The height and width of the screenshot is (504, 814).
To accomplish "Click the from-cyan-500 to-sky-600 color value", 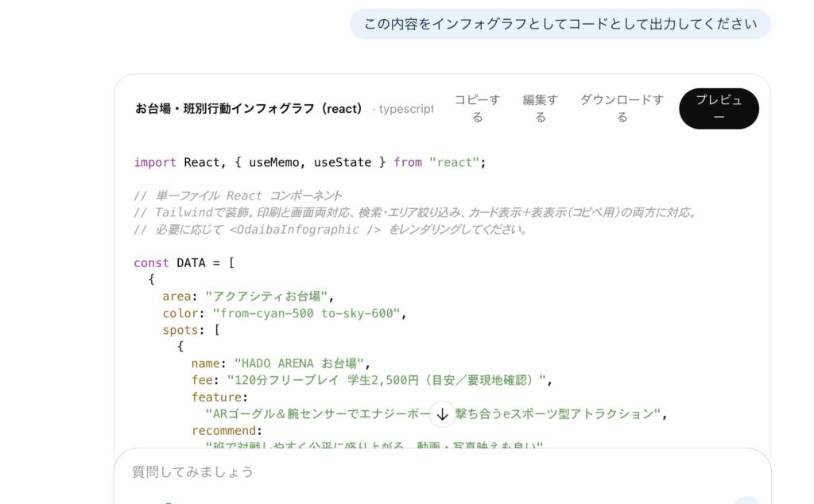I will pyautogui.click(x=306, y=313).
